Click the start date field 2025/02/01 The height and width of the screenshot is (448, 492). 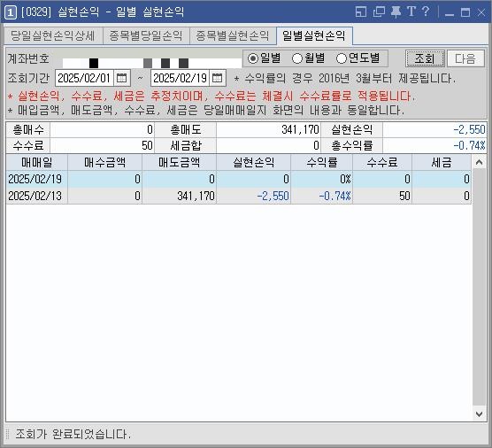tap(84, 78)
